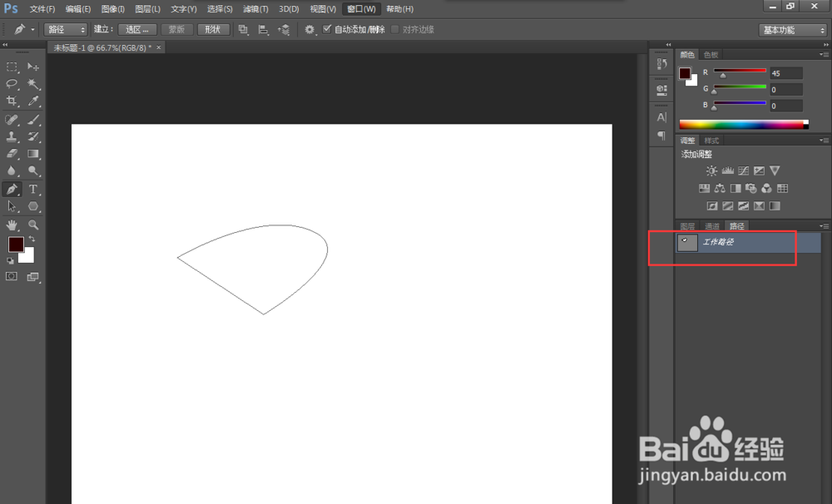
Task: Add an Exposure adjustment
Action: pos(760,170)
